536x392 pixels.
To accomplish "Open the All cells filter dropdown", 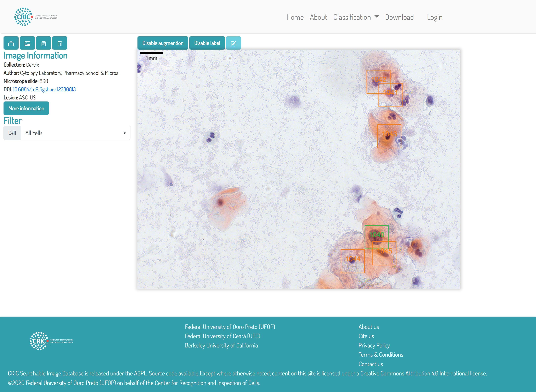I will pyautogui.click(x=76, y=133).
